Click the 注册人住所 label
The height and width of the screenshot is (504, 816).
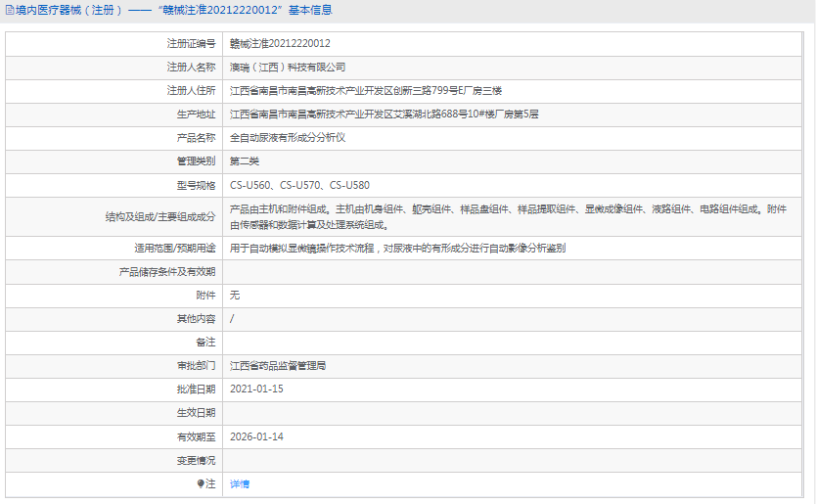(191, 91)
